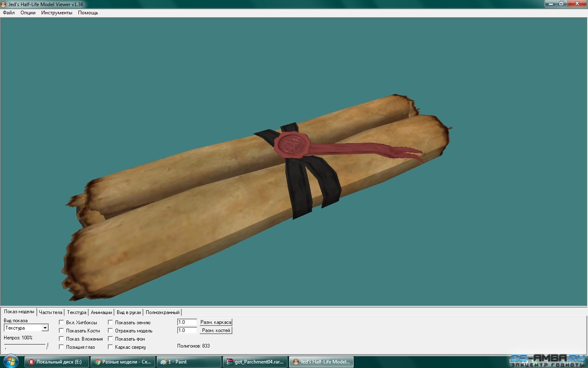Image resolution: width=588 pixels, height=368 pixels.
Task: Click the Windows Start orb button
Action: 11,361
